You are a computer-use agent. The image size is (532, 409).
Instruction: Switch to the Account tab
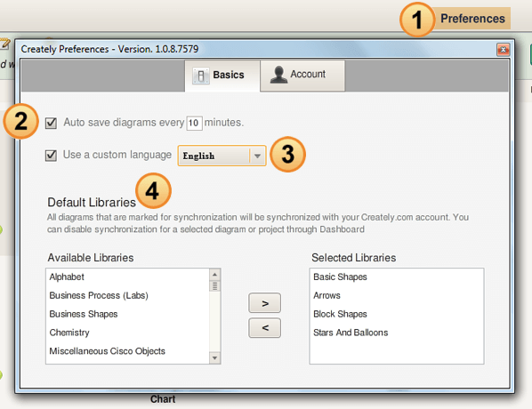(302, 76)
